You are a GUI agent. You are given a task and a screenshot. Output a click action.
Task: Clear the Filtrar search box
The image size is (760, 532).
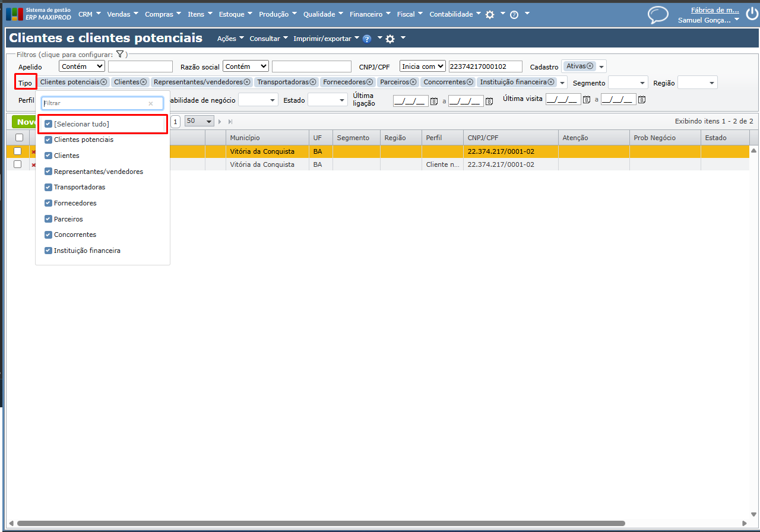click(151, 103)
